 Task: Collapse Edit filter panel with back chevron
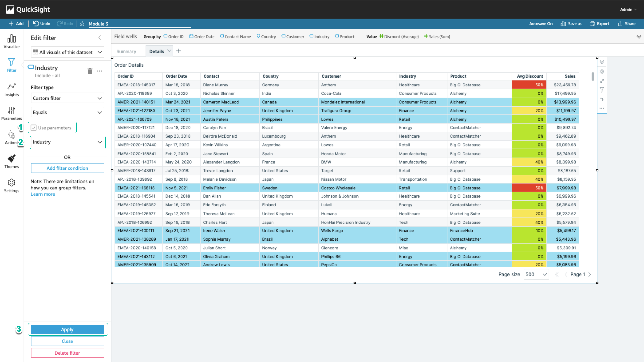100,38
